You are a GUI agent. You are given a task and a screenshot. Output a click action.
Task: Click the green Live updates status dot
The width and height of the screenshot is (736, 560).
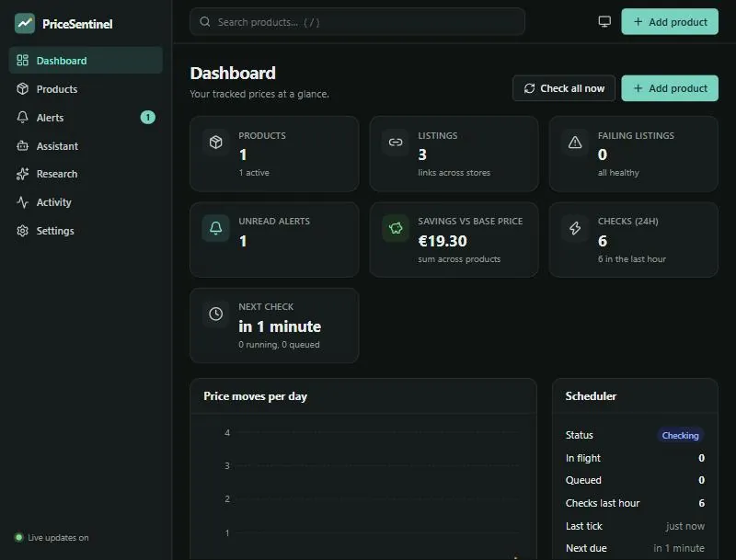tap(18, 538)
